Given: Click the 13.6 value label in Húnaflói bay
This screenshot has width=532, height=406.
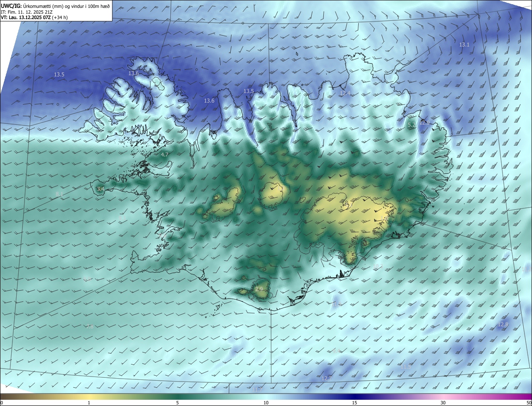Looking at the screenshot, I should (209, 100).
